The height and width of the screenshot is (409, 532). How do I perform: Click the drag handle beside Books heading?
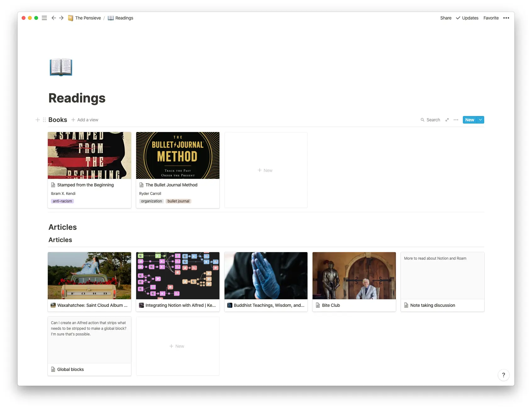point(44,120)
